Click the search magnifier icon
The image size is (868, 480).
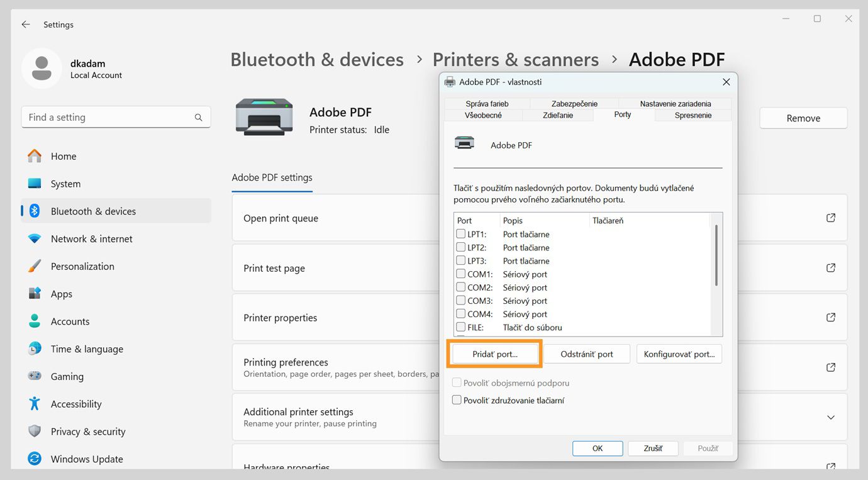pyautogui.click(x=198, y=118)
